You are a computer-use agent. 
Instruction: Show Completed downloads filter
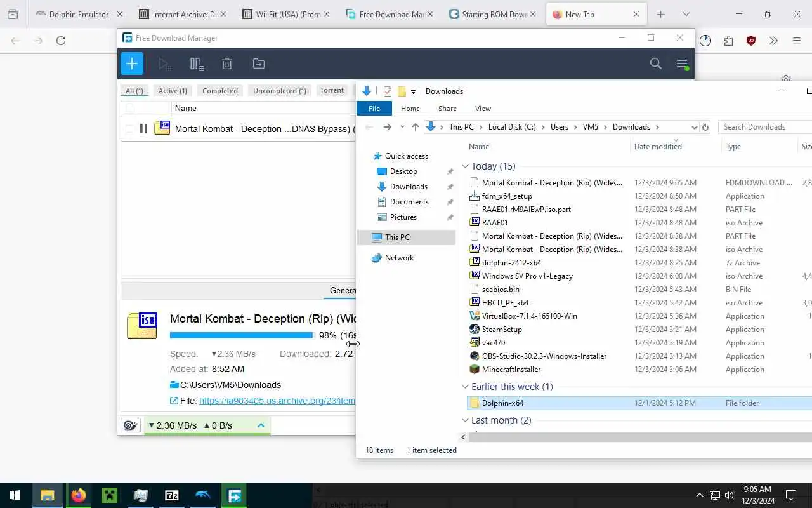(220, 91)
